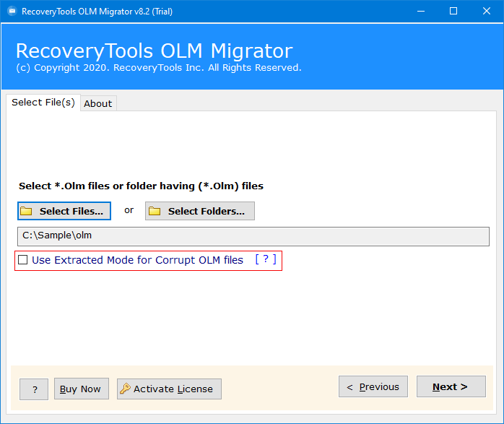
Task: Open the app icon menu in title bar
Action: click(11, 11)
